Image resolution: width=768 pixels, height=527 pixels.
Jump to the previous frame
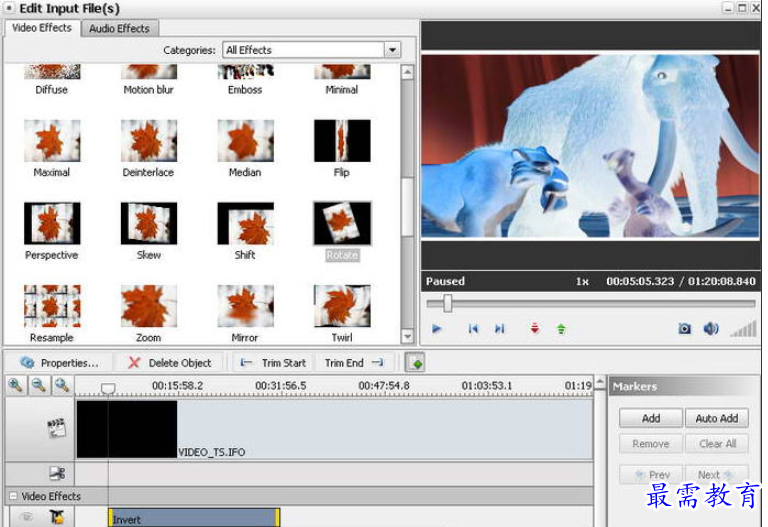coord(473,329)
